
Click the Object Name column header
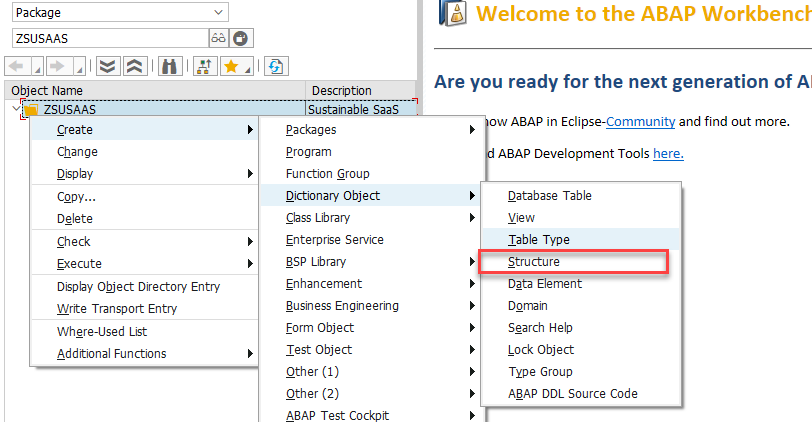(x=155, y=91)
